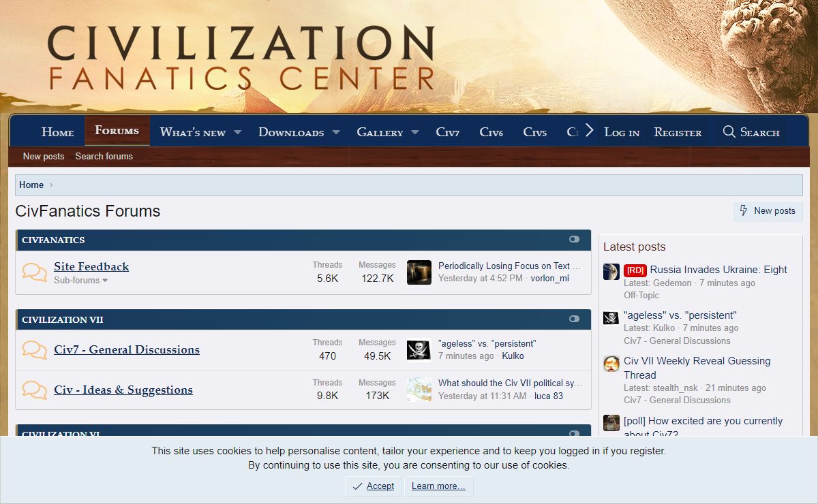This screenshot has height=504, width=818.
Task: Accept the cookie notice
Action: coord(373,486)
